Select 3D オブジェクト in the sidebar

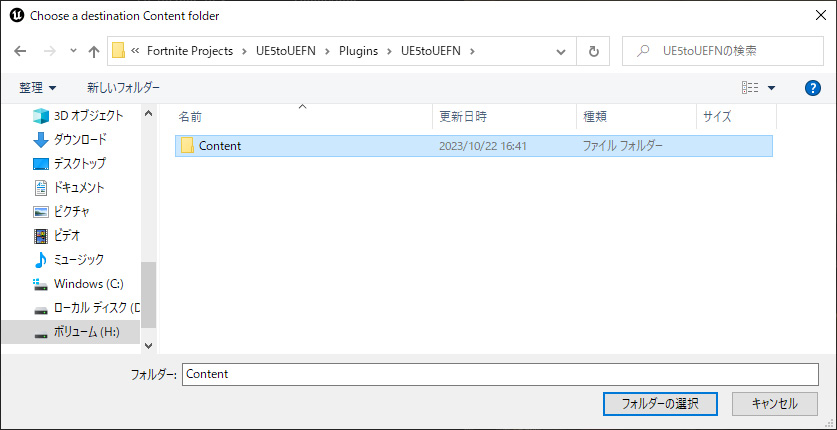click(x=78, y=115)
